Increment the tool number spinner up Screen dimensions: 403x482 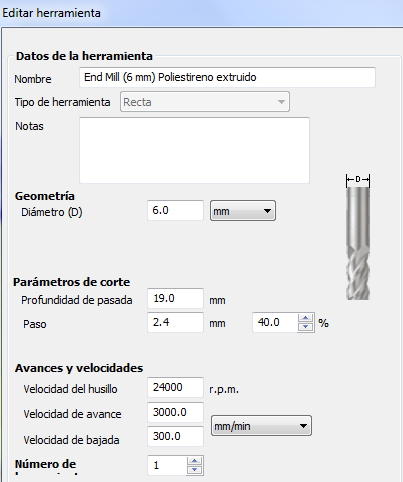[x=194, y=461]
